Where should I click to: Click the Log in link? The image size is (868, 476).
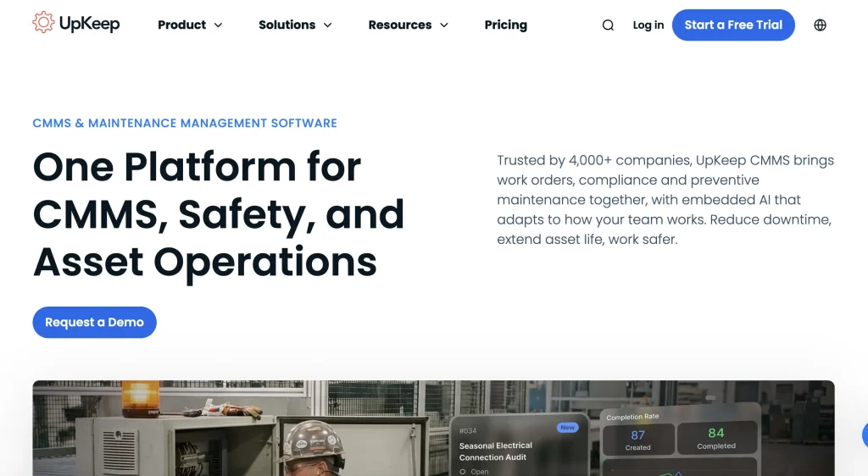coord(648,25)
